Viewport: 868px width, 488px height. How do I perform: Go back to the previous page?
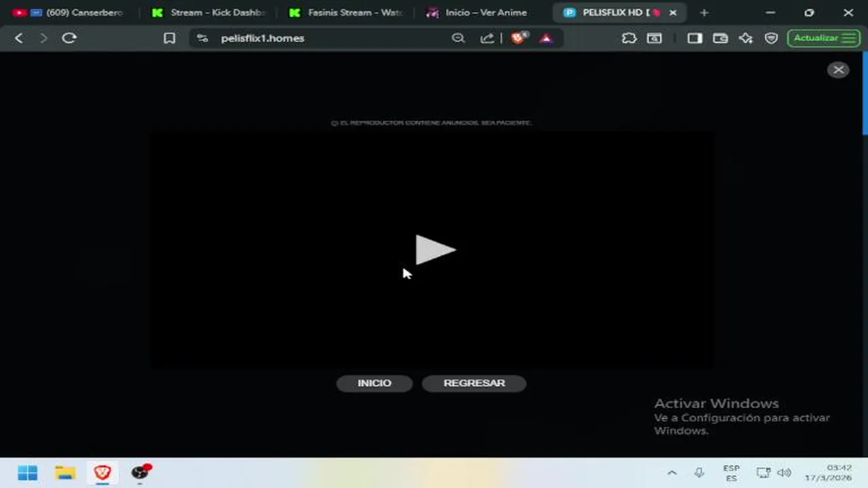pos(19,38)
